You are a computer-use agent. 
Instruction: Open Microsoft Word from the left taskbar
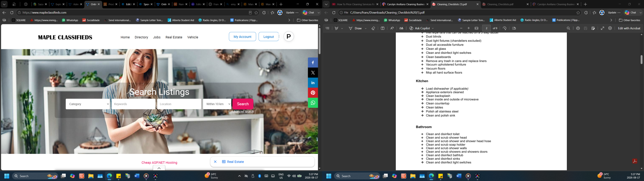click(137, 176)
